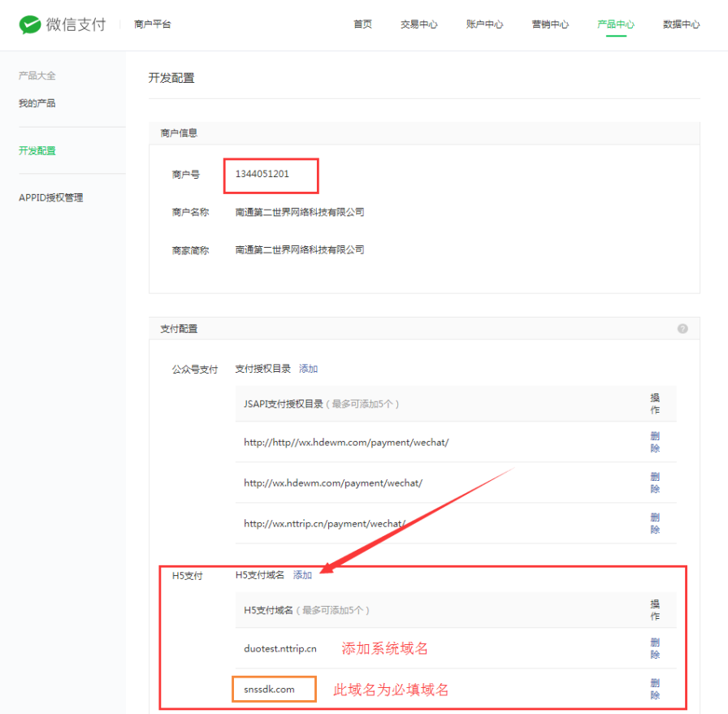Click the merchant number 1344051201
This screenshot has height=714, width=728.
click(262, 174)
